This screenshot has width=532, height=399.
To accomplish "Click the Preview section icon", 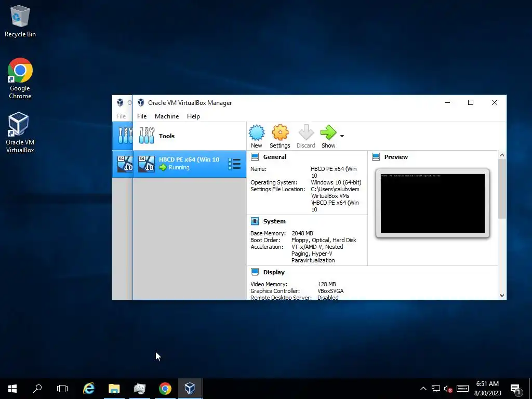I will (376, 157).
